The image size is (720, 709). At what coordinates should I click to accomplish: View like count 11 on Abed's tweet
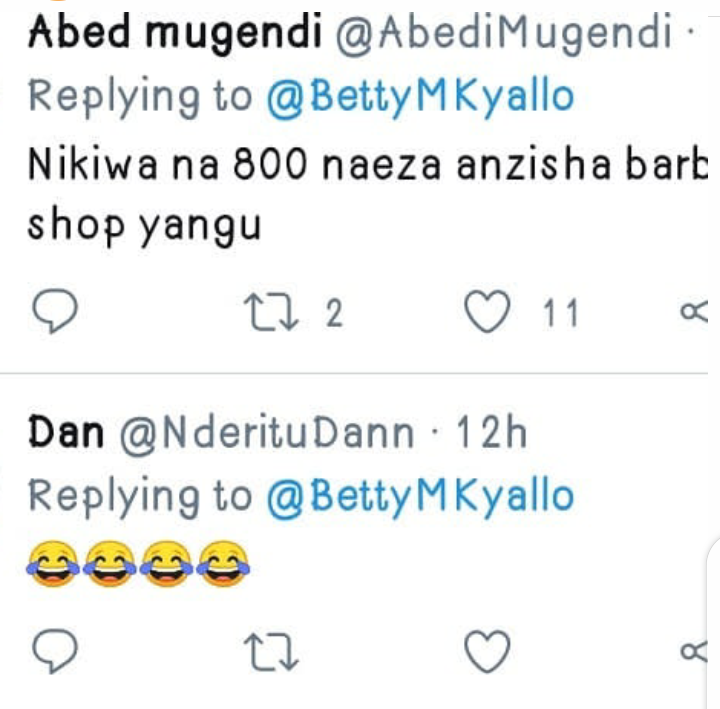561,313
